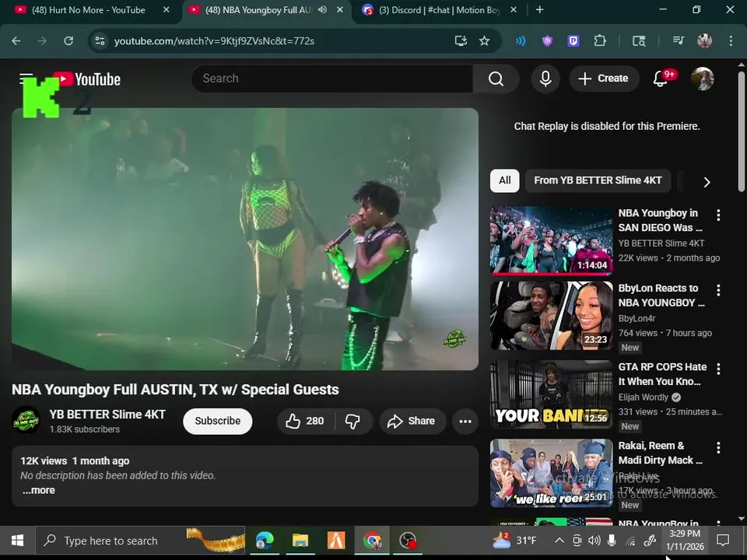Click the YouTube search input field
This screenshot has height=560, width=747.
pyautogui.click(x=332, y=79)
